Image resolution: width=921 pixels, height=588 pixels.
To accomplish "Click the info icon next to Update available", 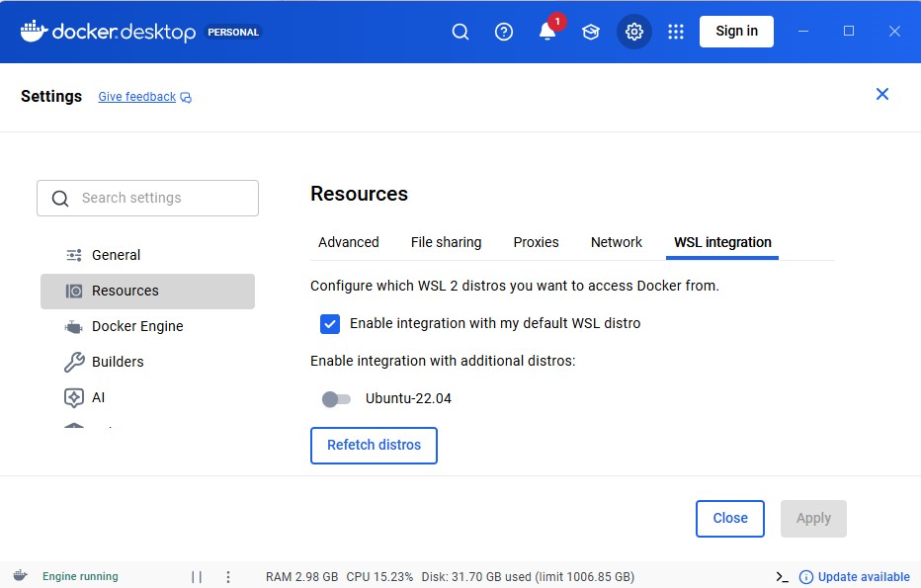I will pyautogui.click(x=806, y=577).
